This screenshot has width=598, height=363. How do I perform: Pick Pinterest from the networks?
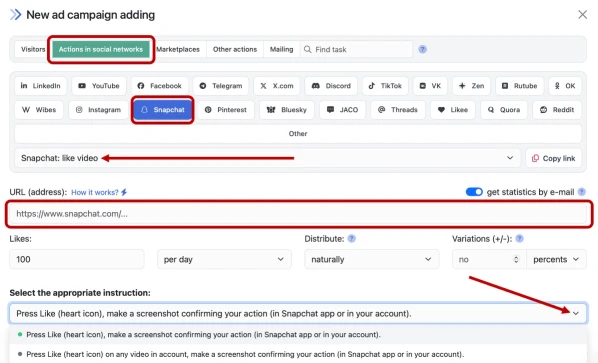coord(226,110)
